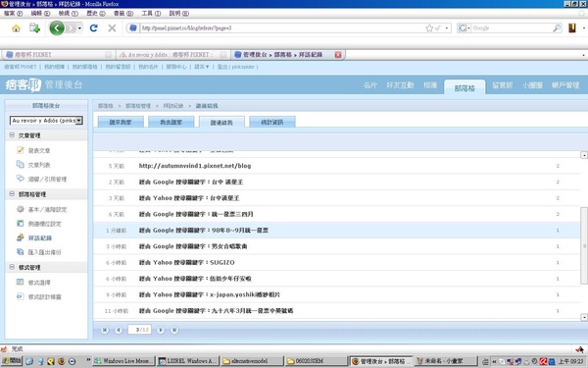Open the 書籤 (Bookmarks) menu

tap(123, 14)
